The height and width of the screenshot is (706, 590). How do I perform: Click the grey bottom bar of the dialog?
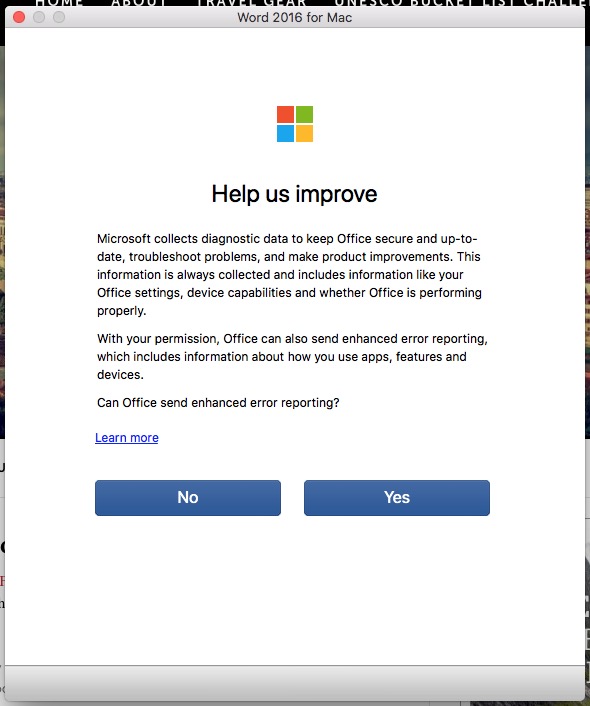pos(295,683)
